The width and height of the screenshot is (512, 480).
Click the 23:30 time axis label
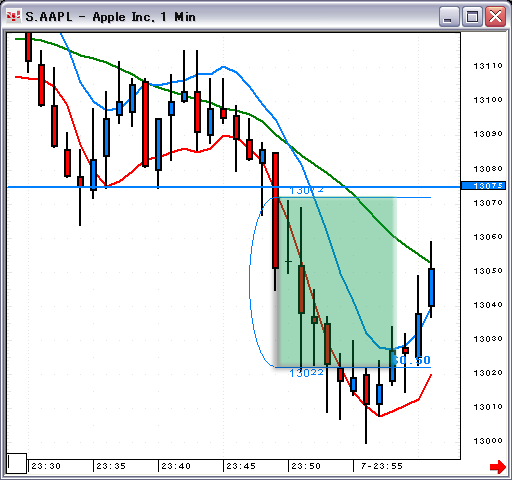[46, 466]
